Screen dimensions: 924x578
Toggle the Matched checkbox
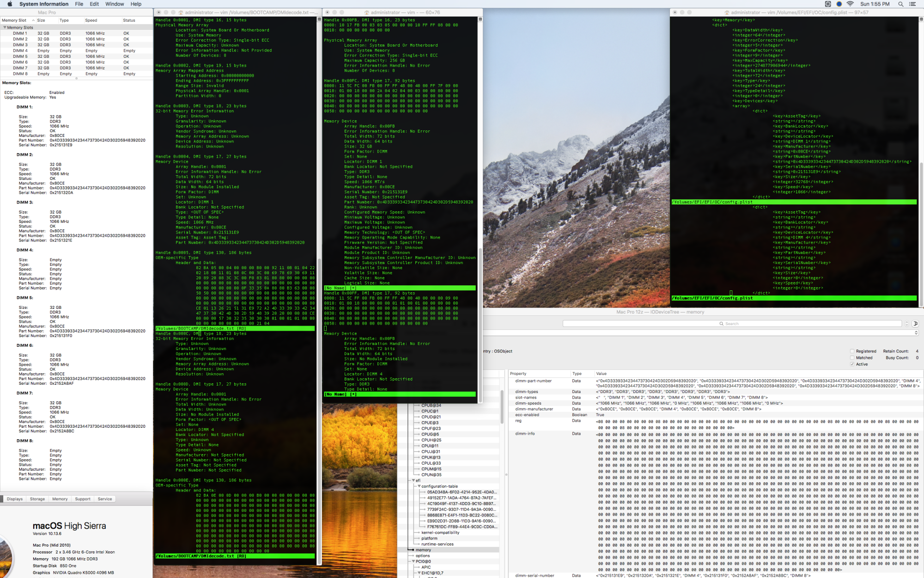(852, 358)
